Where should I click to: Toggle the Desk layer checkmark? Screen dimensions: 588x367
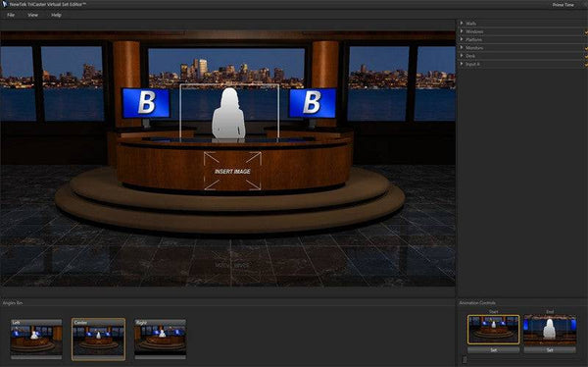click(586, 56)
